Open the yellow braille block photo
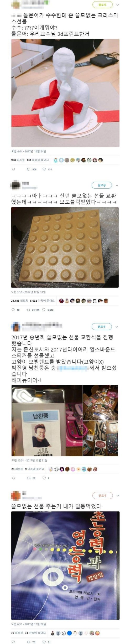The height and width of the screenshot is (644, 126). [65, 247]
